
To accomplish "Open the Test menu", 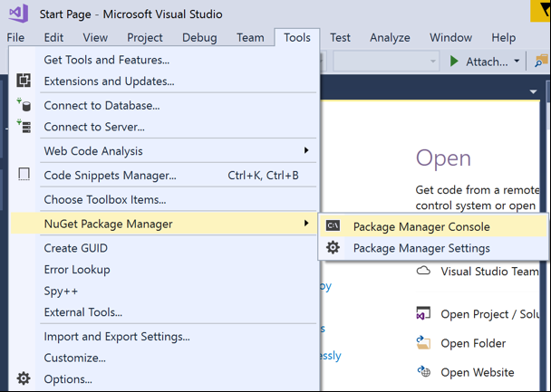I will [340, 37].
